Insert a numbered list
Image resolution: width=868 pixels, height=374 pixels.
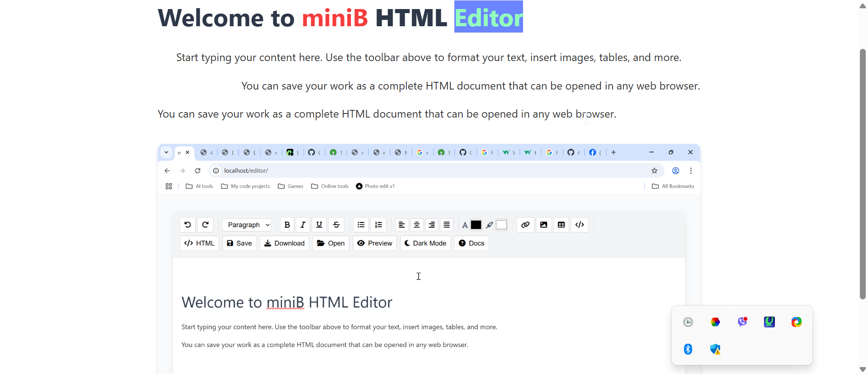[378, 225]
